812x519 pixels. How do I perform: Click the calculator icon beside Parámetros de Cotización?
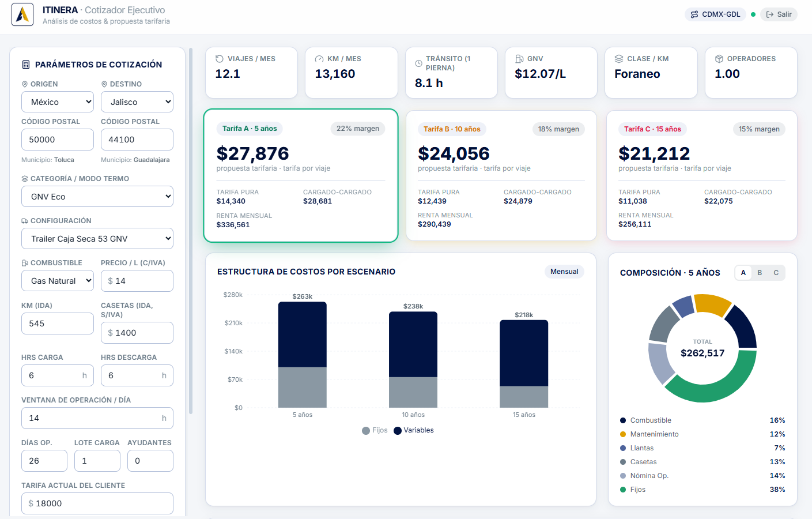25,65
